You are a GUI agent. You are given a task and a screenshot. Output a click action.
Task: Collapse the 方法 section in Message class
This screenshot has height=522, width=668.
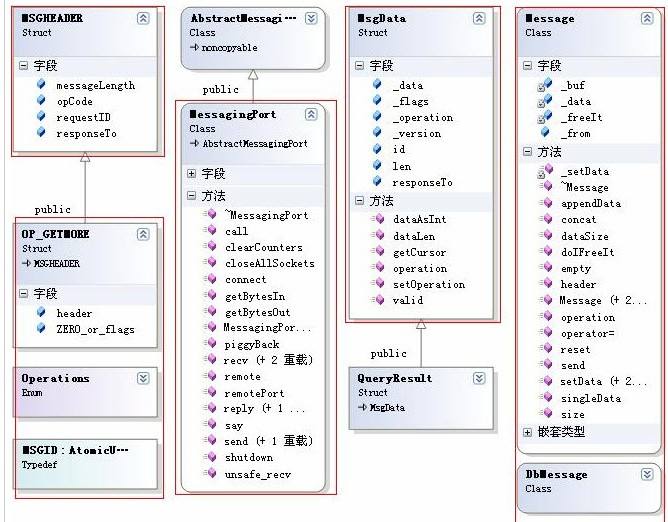[527, 152]
